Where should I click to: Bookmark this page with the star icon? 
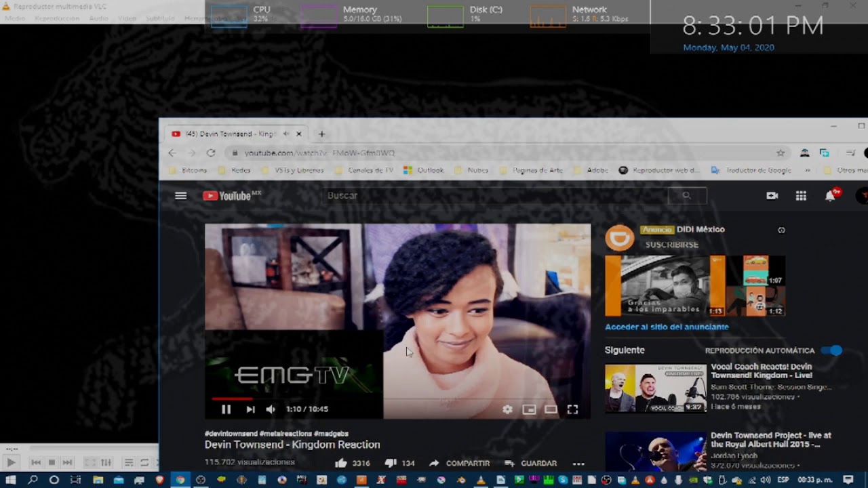(x=781, y=153)
